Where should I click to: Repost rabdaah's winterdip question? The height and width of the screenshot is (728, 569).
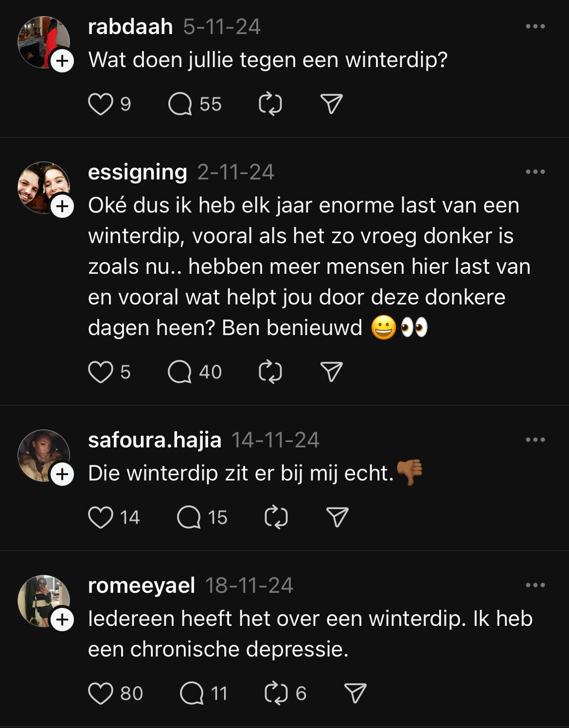tap(270, 104)
